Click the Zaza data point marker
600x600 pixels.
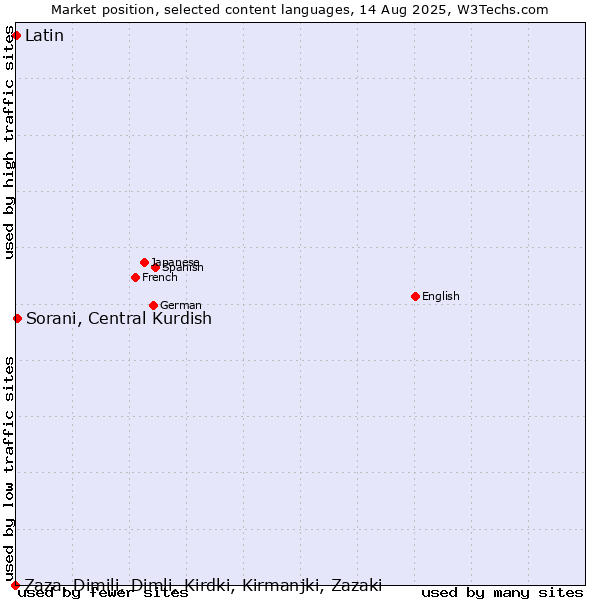pyautogui.click(x=15, y=585)
